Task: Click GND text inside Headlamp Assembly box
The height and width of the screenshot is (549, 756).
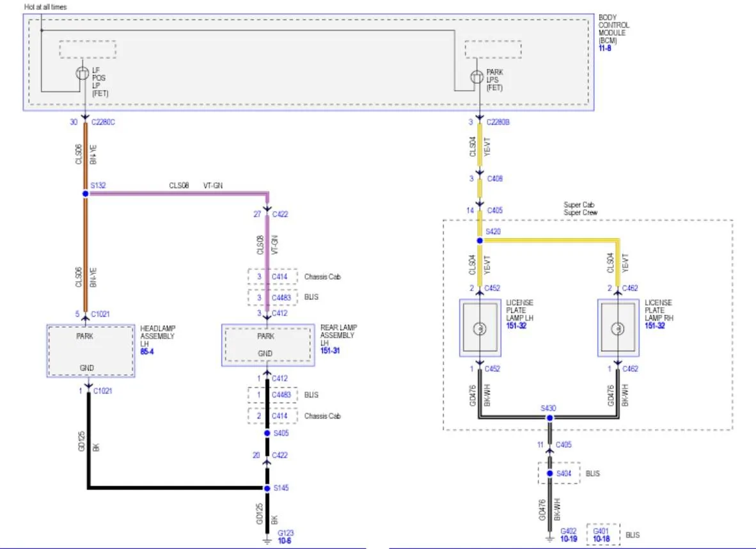Action: [87, 368]
